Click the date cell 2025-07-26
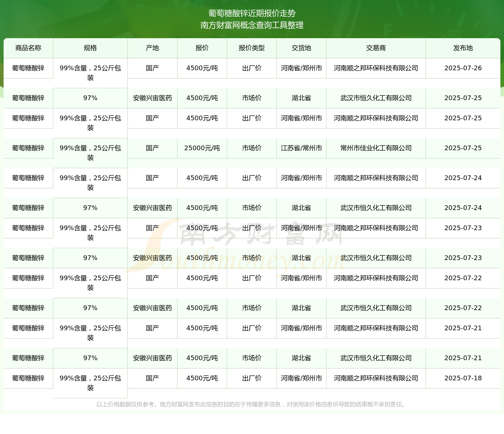 click(463, 68)
